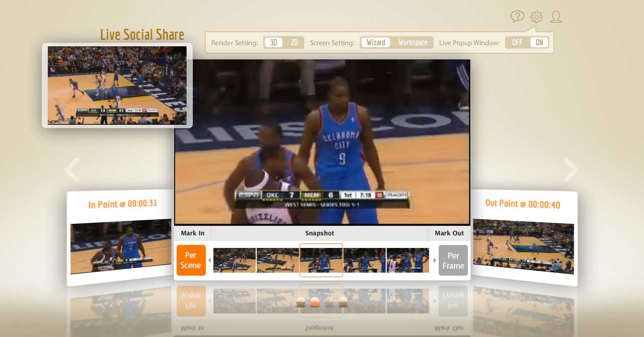This screenshot has width=644, height=337.
Task: Open the help speech bubble icon
Action: [x=517, y=17]
